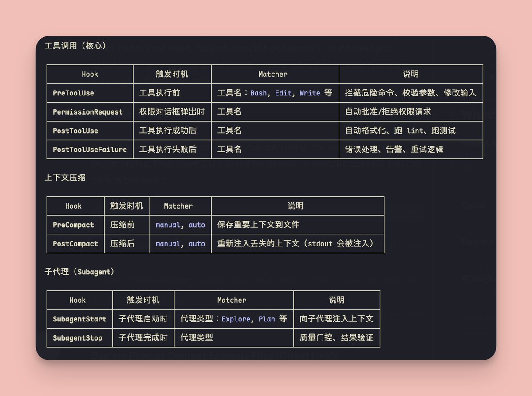Click the SubagentStart hook cell
532x396 pixels.
click(x=79, y=319)
